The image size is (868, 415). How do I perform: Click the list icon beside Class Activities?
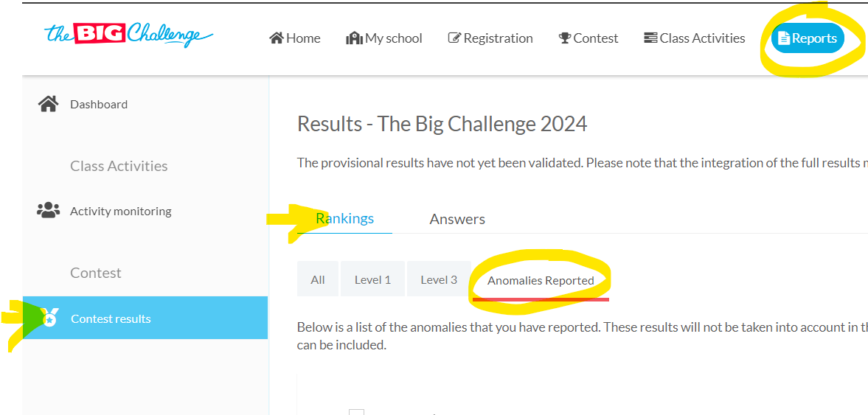tap(650, 38)
